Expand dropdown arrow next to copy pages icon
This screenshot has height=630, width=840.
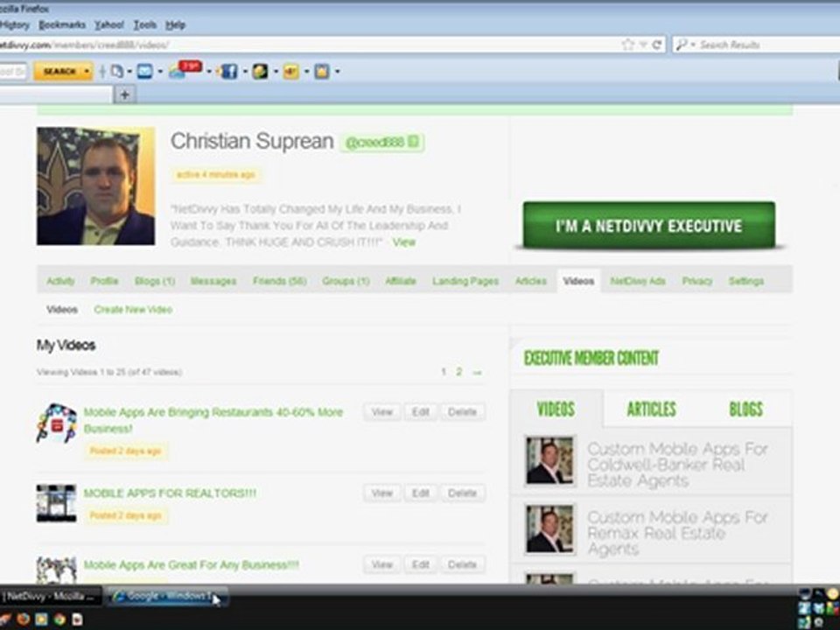(129, 71)
